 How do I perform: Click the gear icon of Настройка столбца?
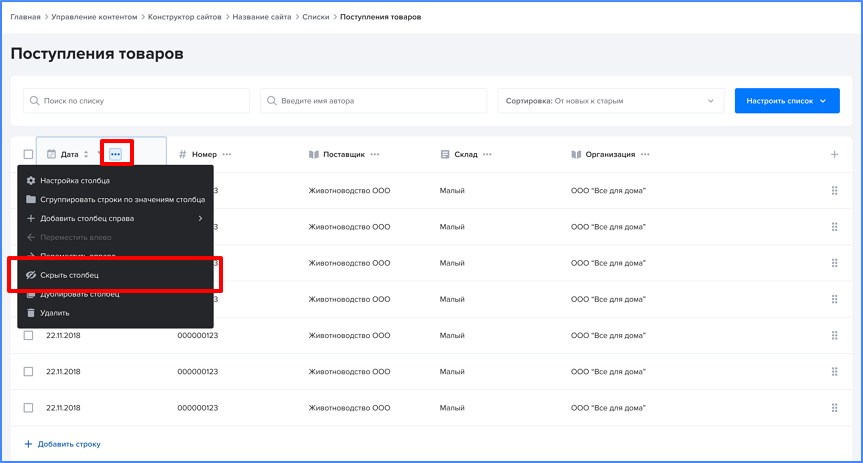tap(31, 181)
